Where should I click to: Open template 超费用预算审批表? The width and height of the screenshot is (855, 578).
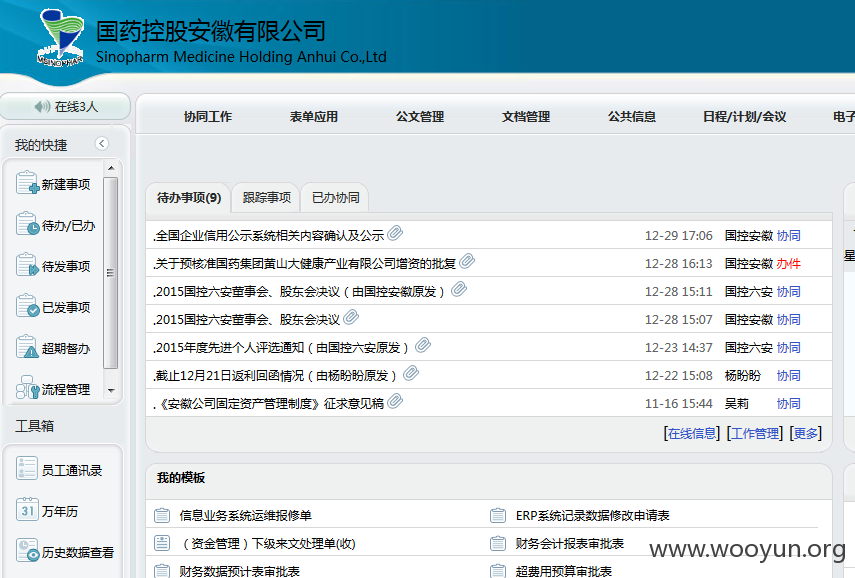564,571
